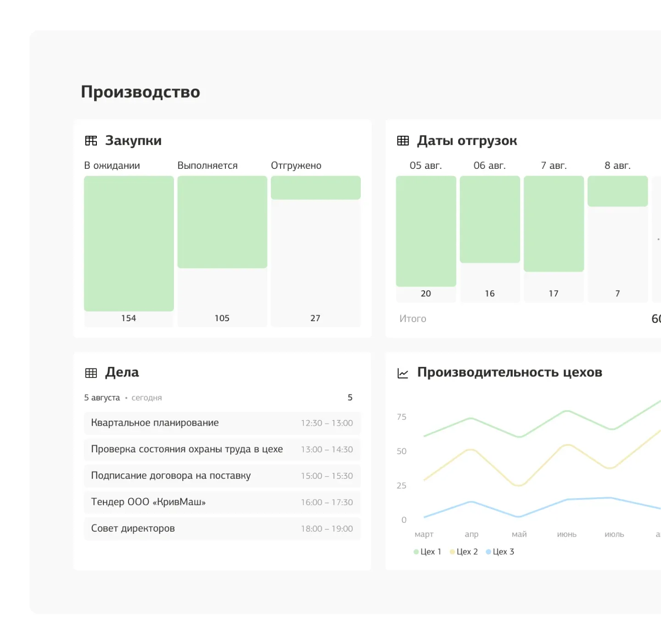The width and height of the screenshot is (661, 644).
Task: Open the Тендер ООО «КривМаш» task
Action: tap(222, 502)
